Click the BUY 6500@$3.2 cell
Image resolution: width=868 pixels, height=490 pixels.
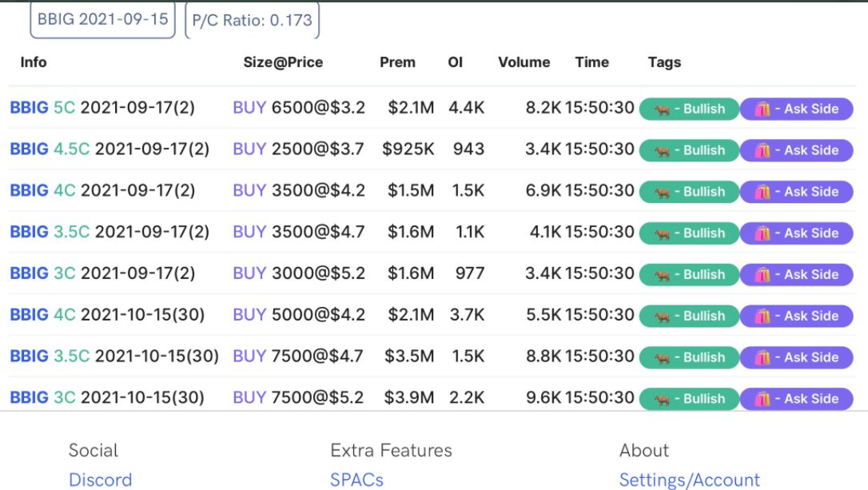(x=299, y=107)
